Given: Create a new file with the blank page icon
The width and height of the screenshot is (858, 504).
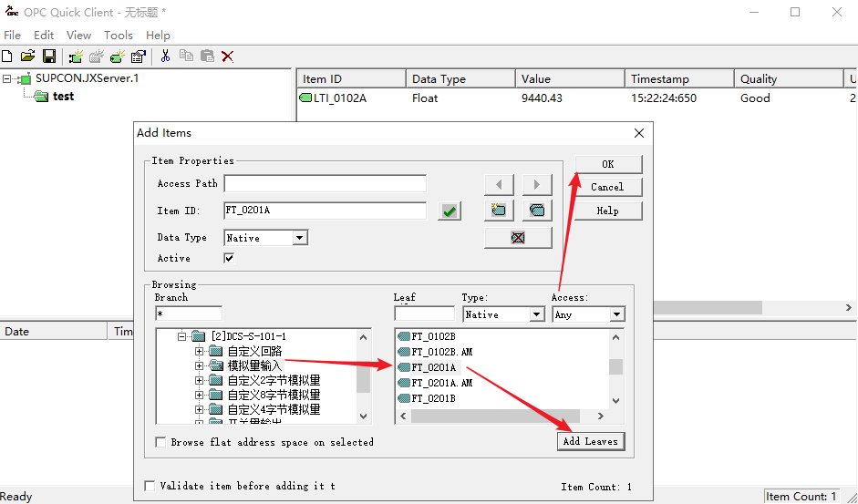Looking at the screenshot, I should click(7, 56).
